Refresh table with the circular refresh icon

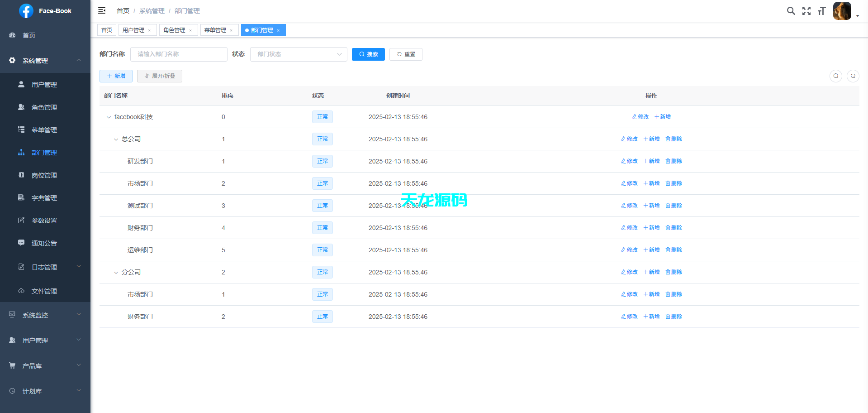[853, 76]
